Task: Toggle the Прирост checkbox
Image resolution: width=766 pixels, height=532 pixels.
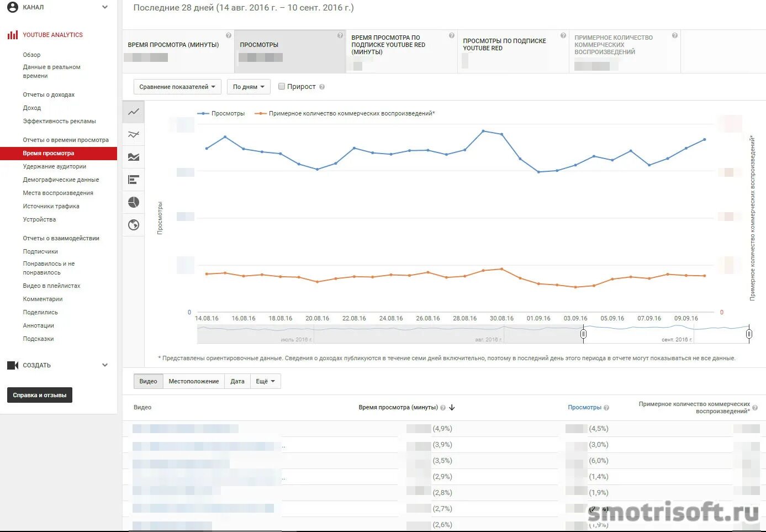Action: pos(282,86)
